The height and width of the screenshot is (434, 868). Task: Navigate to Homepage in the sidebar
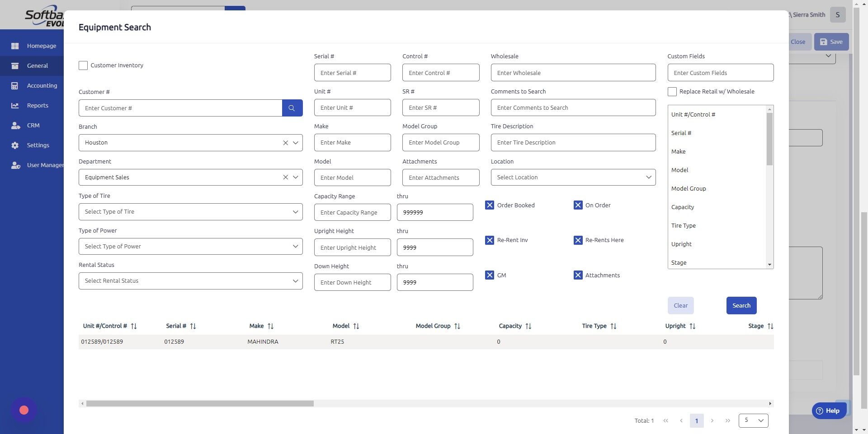[42, 46]
